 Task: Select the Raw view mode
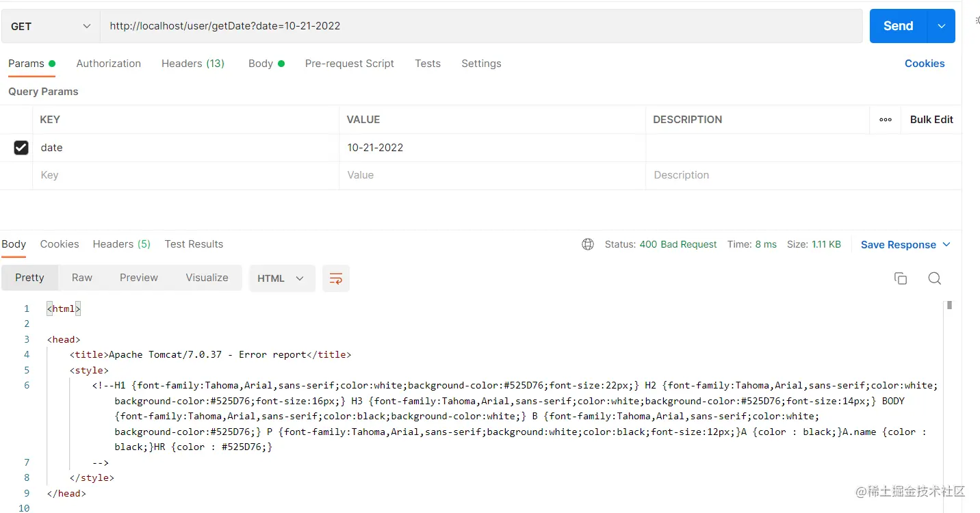point(82,278)
